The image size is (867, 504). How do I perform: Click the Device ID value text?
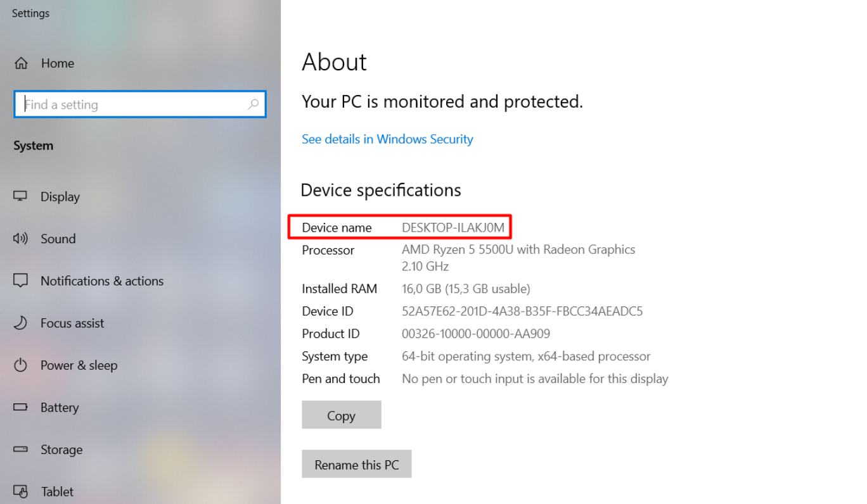click(522, 312)
